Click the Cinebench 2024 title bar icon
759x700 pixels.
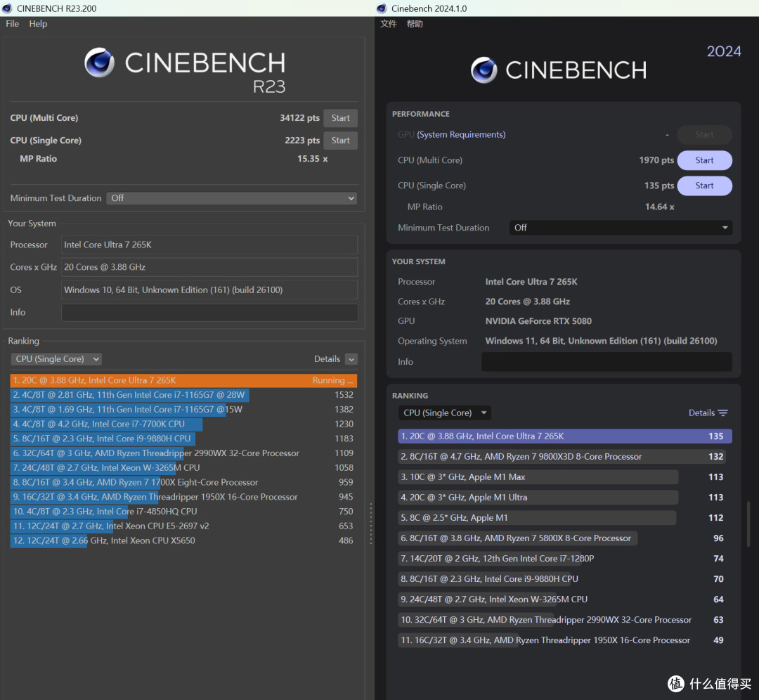382,8
